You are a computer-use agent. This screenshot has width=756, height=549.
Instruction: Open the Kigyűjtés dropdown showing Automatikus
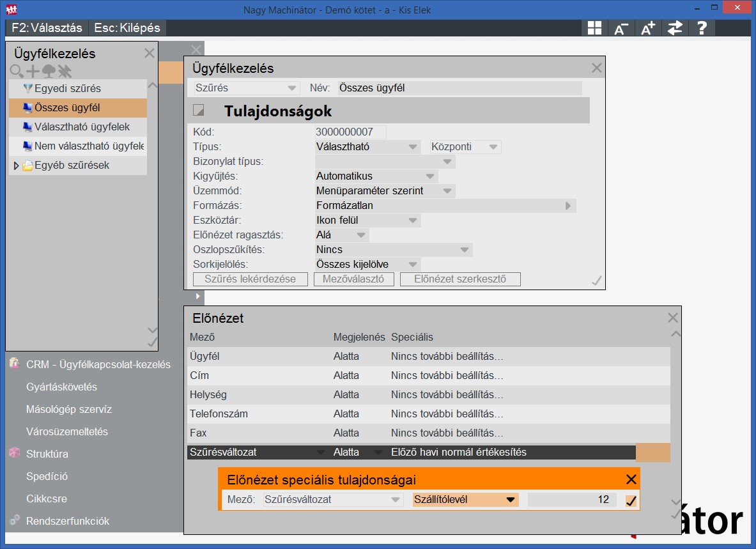376,176
